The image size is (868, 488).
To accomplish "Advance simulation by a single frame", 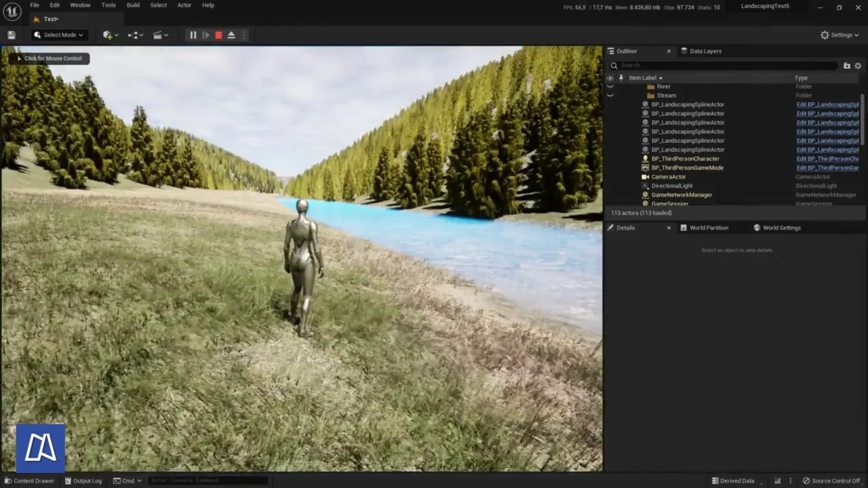I will (205, 35).
